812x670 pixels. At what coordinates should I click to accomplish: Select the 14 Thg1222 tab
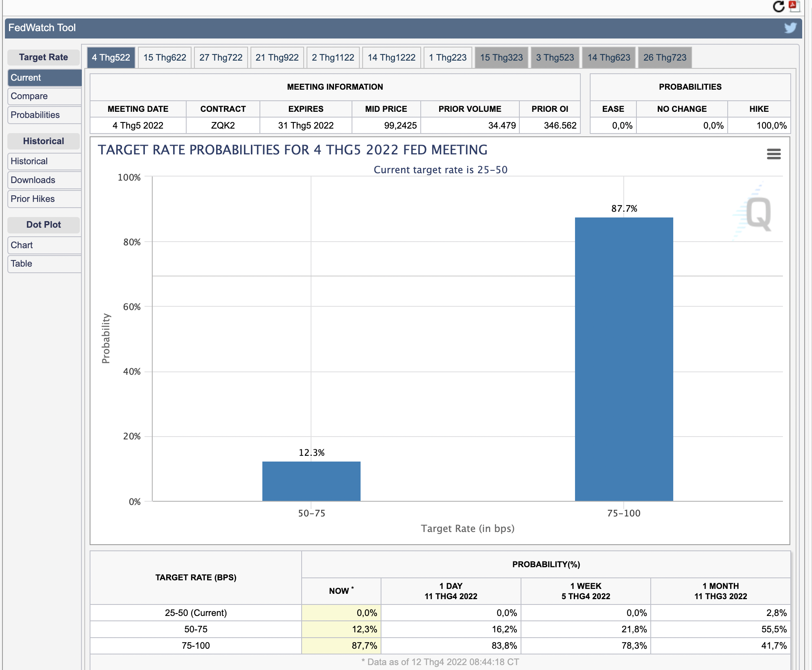tap(392, 57)
